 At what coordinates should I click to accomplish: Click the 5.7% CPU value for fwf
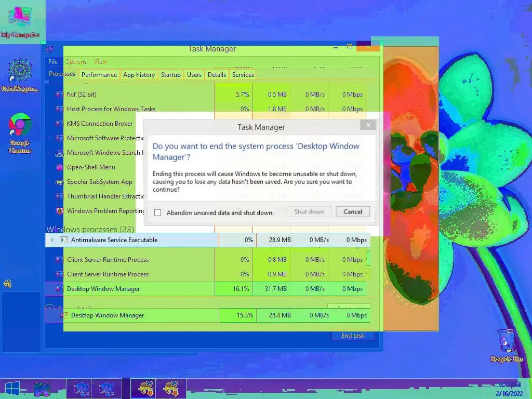(242, 95)
